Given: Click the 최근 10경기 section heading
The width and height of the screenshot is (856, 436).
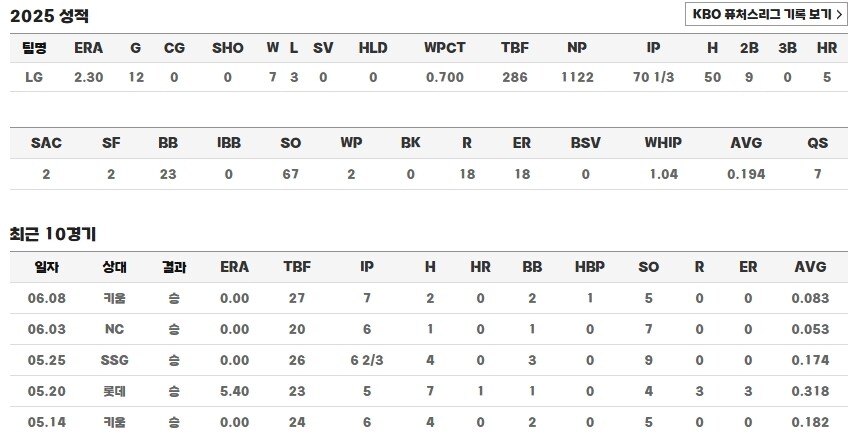Looking at the screenshot, I should click(52, 234).
